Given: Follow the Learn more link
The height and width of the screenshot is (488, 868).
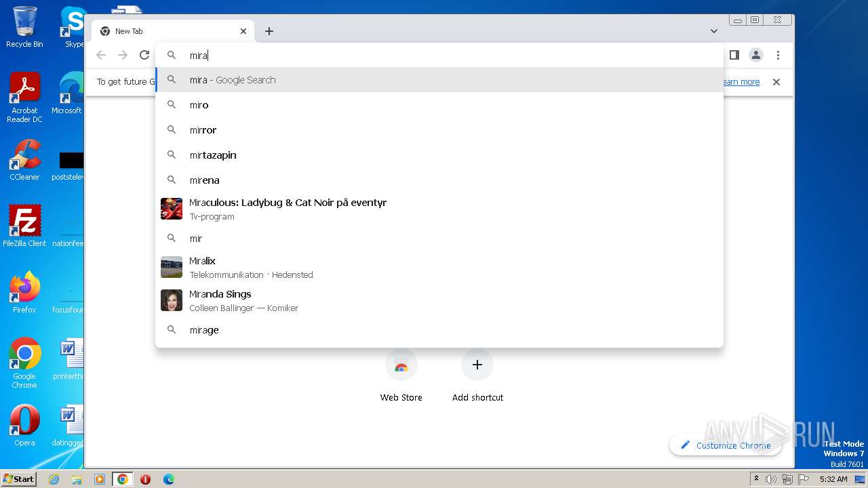Looking at the screenshot, I should click(x=741, y=82).
